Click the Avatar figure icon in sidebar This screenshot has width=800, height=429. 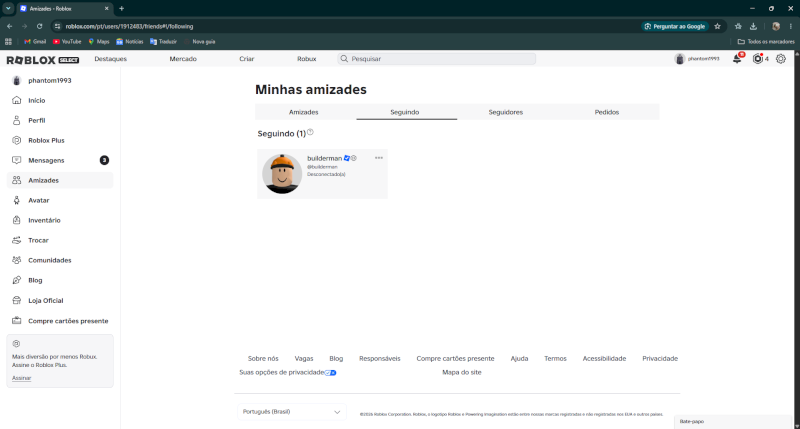click(x=17, y=200)
